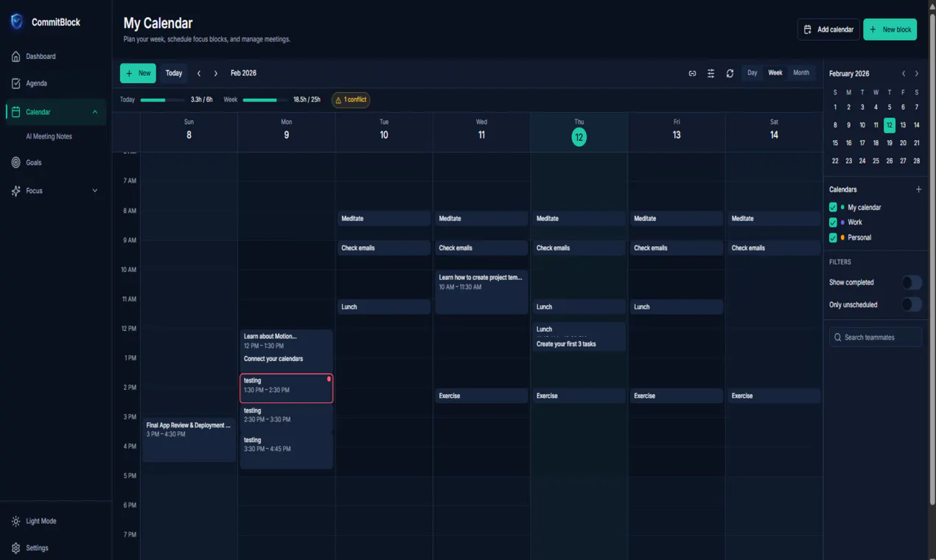936x560 pixels.
Task: Click the Personal calendar orange color dot
Action: point(842,237)
